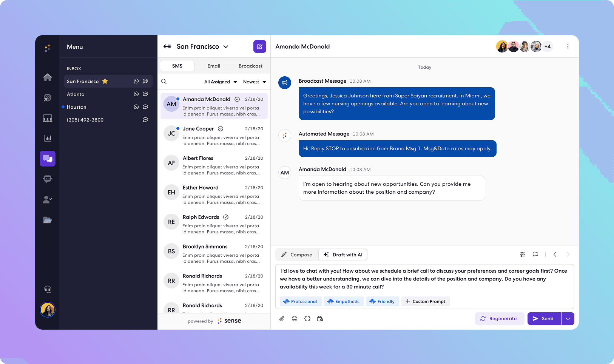This screenshot has width=614, height=364.
Task: Switch to the SMS tab
Action: click(177, 66)
